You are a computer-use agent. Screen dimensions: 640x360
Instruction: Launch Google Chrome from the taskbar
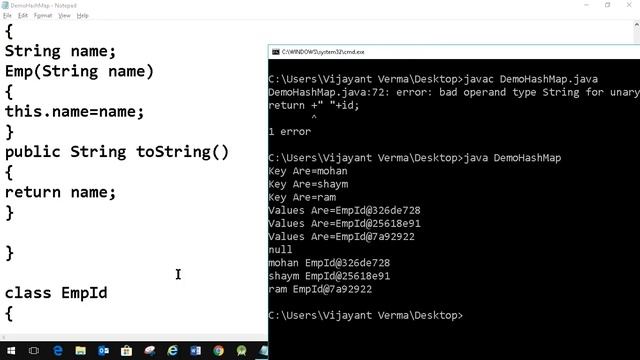click(x=218, y=351)
